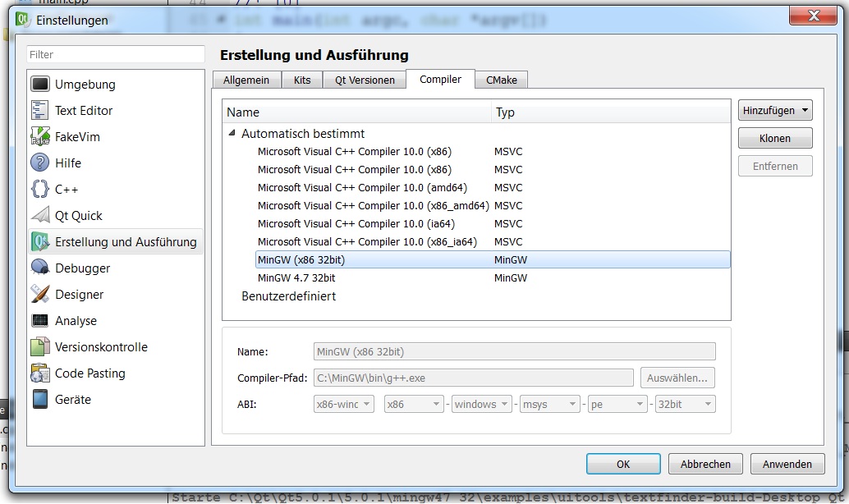
Task: Click the Qt logo in the title bar
Action: tap(22, 20)
